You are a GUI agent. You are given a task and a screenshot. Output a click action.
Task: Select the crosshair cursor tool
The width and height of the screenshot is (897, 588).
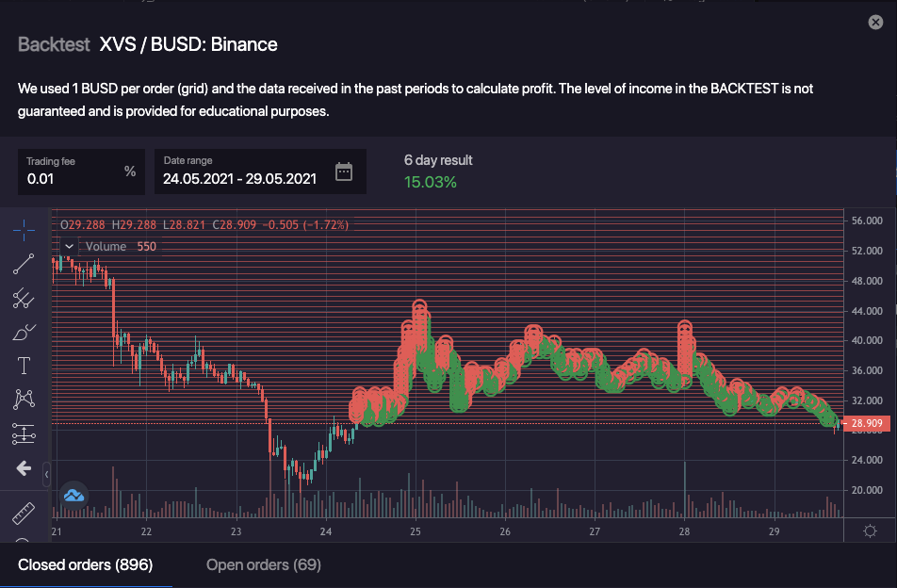point(24,229)
